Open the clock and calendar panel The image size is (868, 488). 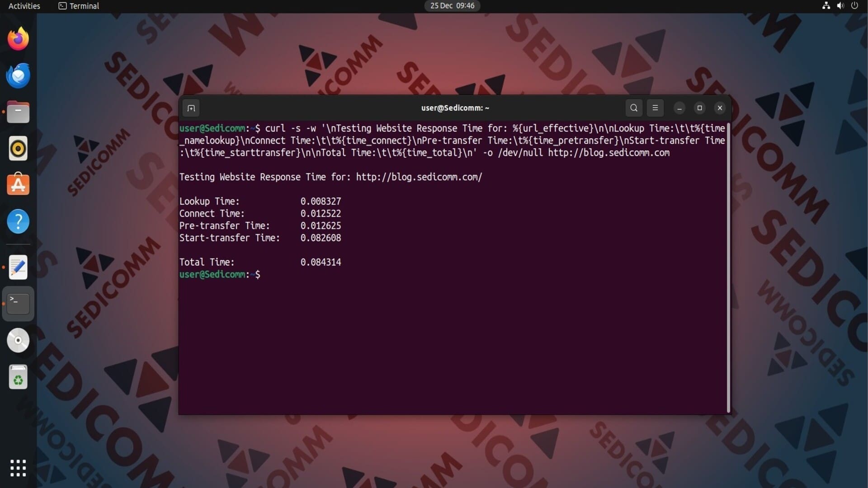452,6
